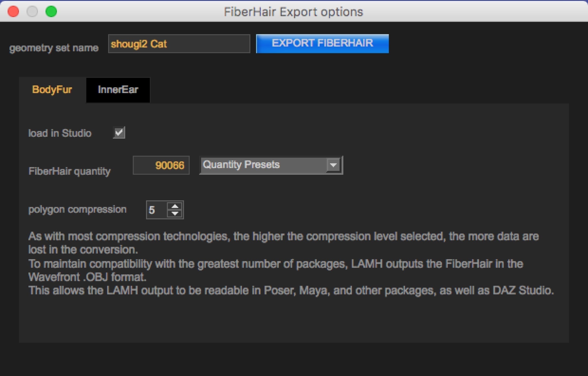Select the BodyFur tab
Screen dimensions: 588x376
coord(52,90)
